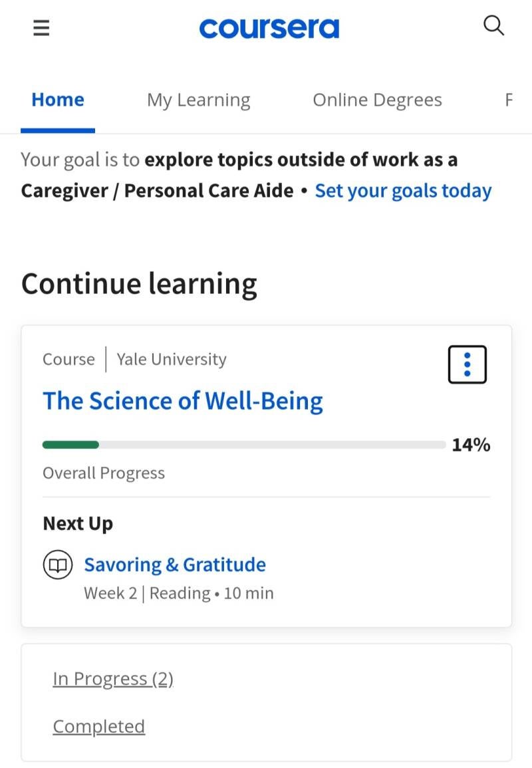Click the Yale University label
This screenshot has height=768, width=532.
[172, 359]
